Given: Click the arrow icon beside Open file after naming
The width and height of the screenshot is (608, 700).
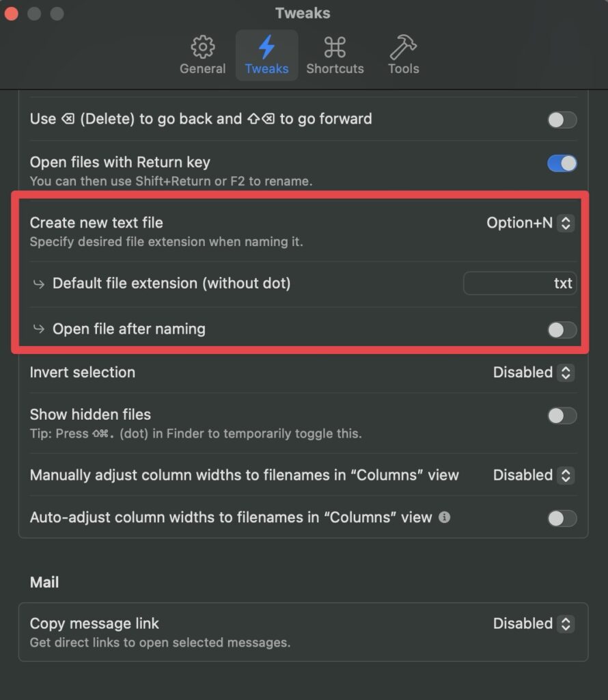Looking at the screenshot, I should pyautogui.click(x=39, y=329).
